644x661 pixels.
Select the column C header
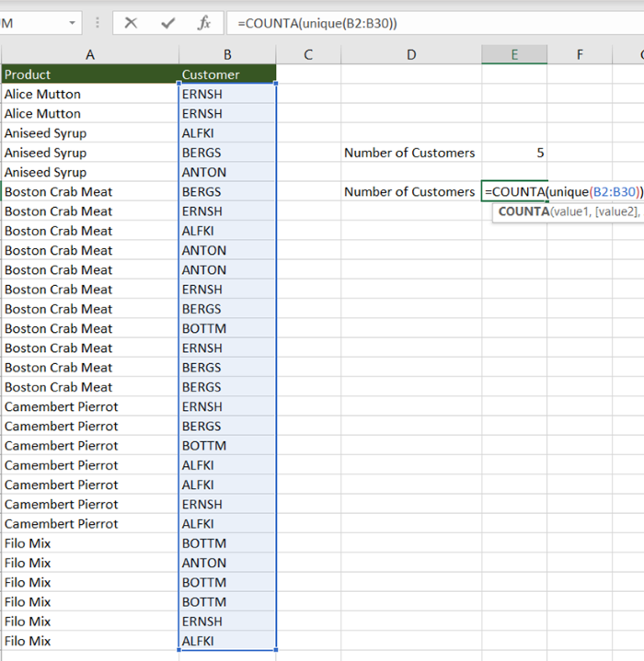308,54
